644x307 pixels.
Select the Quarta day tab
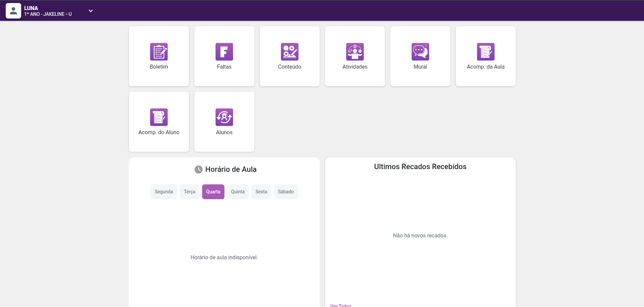pyautogui.click(x=213, y=192)
